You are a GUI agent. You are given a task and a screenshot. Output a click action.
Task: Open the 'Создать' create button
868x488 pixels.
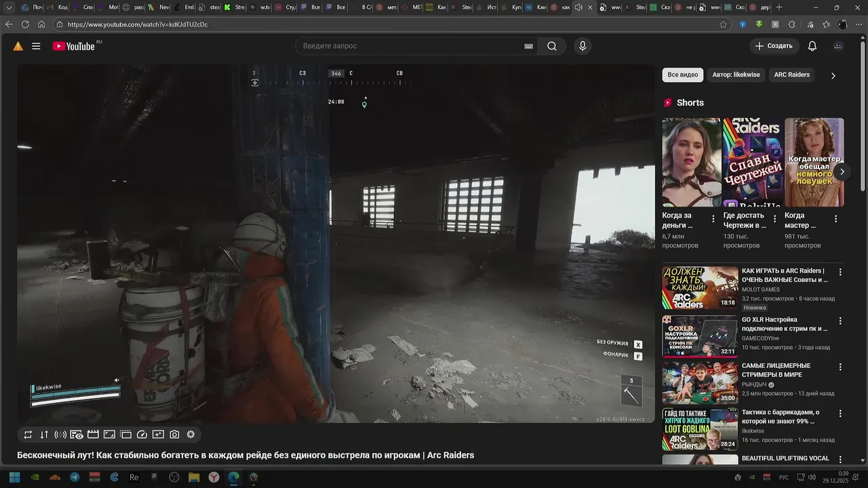tap(773, 46)
